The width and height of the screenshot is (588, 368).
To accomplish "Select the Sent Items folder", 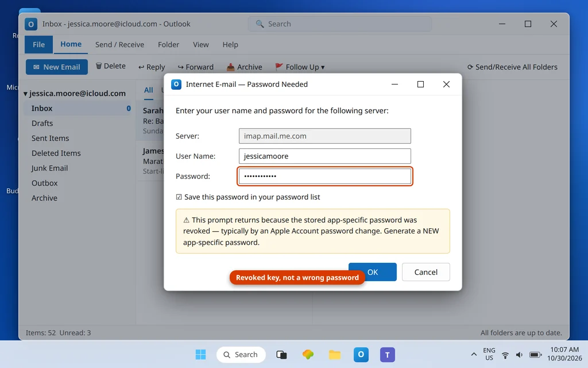I will (x=79, y=138).
